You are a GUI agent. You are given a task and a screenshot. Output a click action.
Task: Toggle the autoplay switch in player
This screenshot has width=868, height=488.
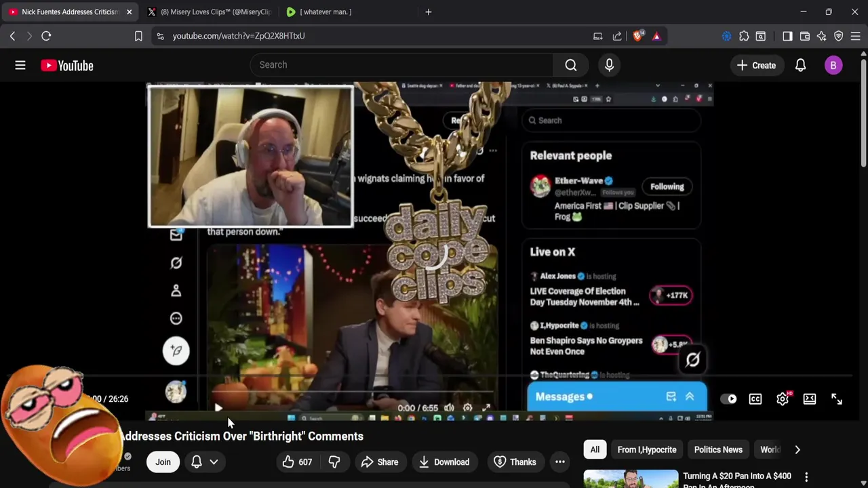pos(728,399)
